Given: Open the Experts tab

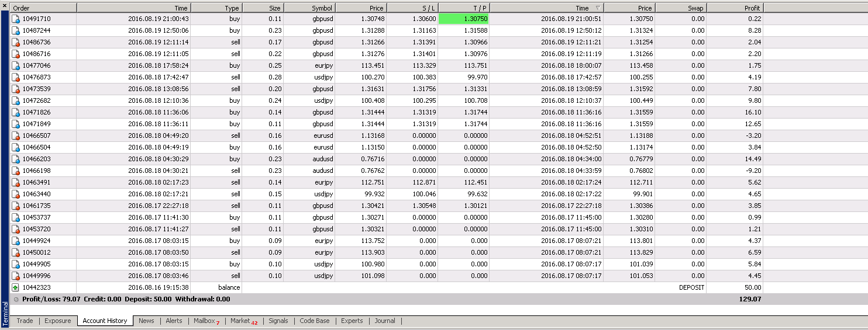Looking at the screenshot, I should pyautogui.click(x=352, y=321).
